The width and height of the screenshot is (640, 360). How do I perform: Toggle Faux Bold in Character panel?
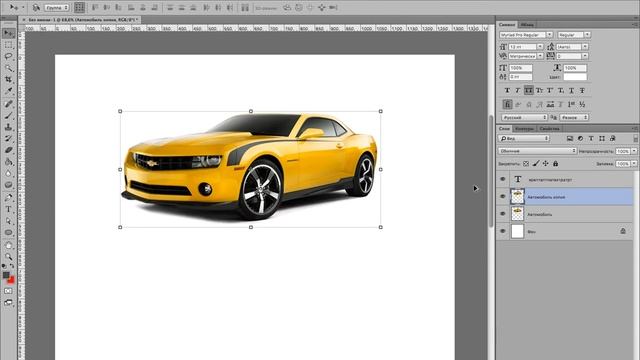point(507,90)
